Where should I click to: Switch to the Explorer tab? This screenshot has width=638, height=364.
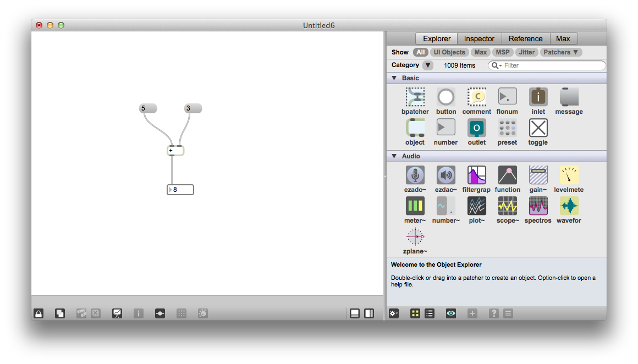click(437, 38)
